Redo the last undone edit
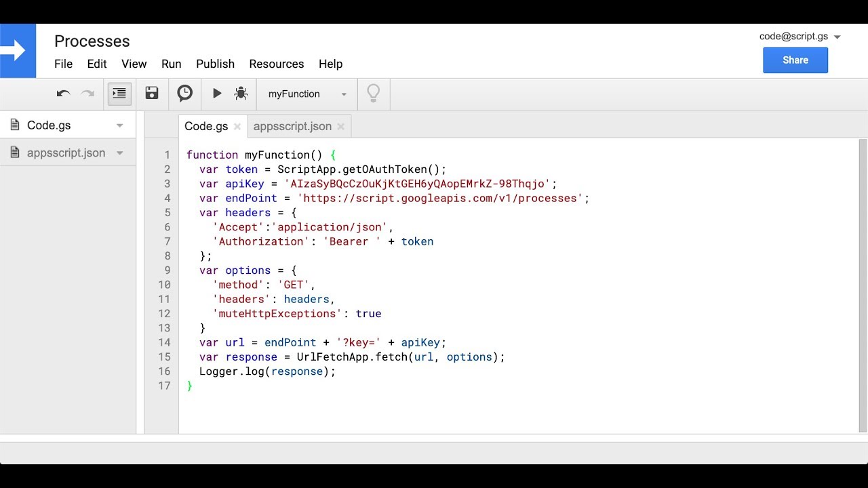 pyautogui.click(x=87, y=94)
